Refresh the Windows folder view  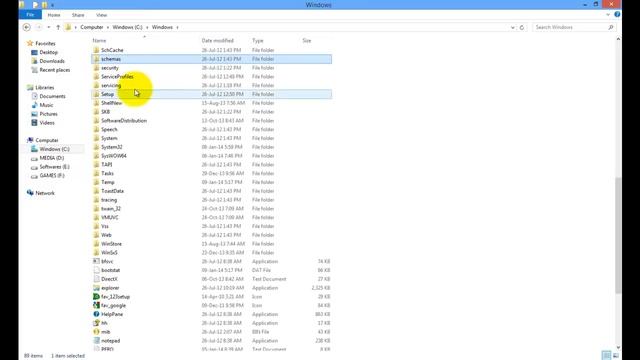pos(522,27)
